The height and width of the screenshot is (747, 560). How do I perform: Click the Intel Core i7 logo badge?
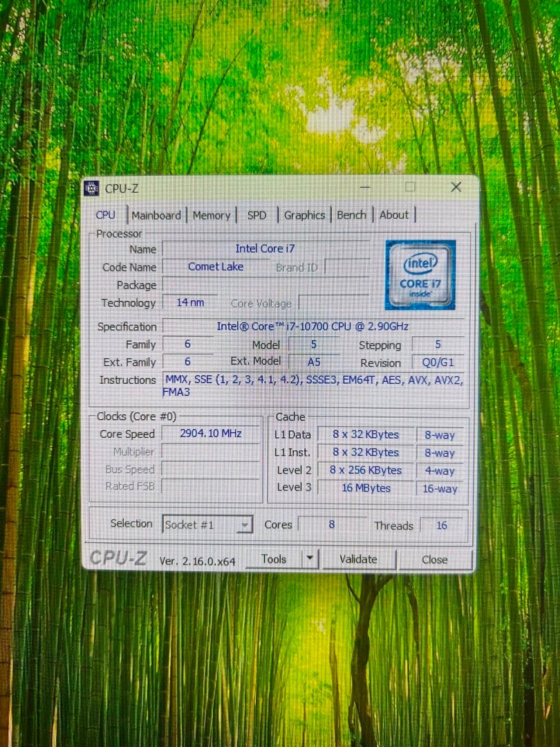(420, 275)
